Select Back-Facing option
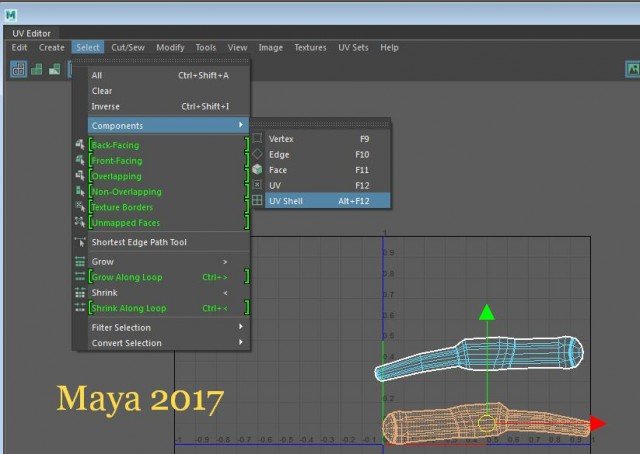This screenshot has width=640, height=454. tap(168, 145)
